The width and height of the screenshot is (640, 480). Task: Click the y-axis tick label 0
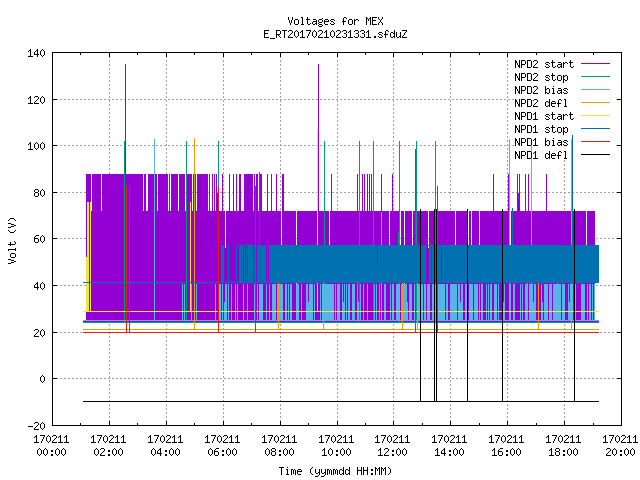tap(42, 379)
